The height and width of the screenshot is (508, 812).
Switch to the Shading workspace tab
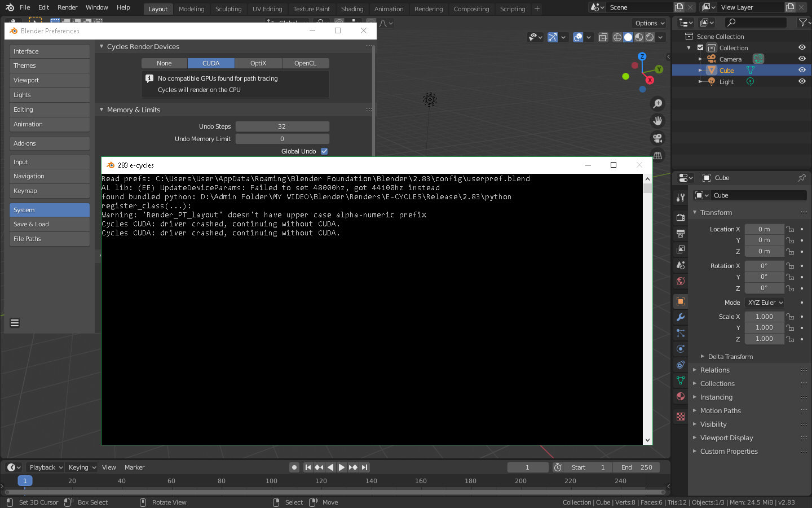pos(352,9)
